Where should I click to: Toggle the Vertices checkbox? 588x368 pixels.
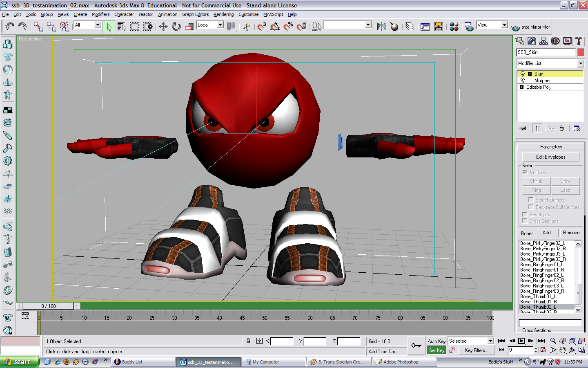click(525, 172)
